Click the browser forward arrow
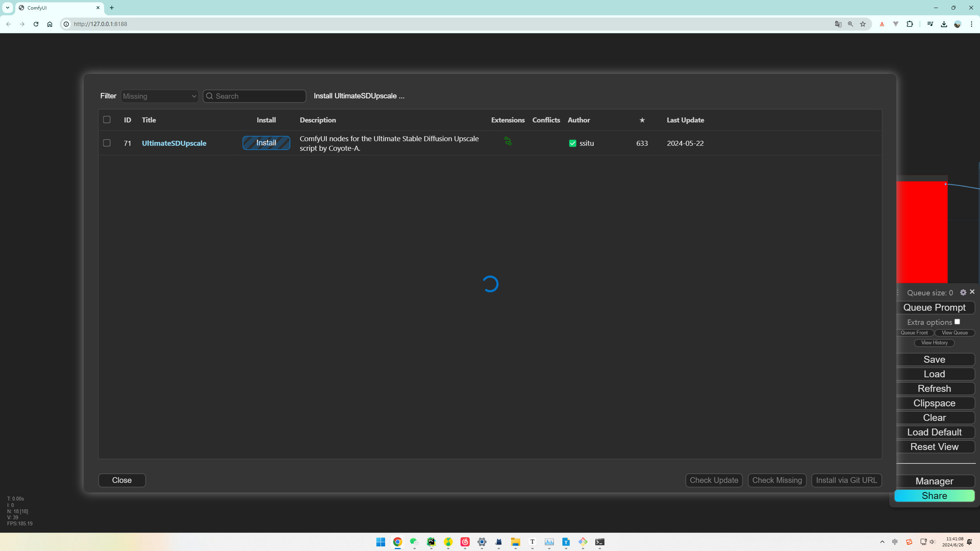Viewport: 980px width, 551px height. tap(22, 24)
